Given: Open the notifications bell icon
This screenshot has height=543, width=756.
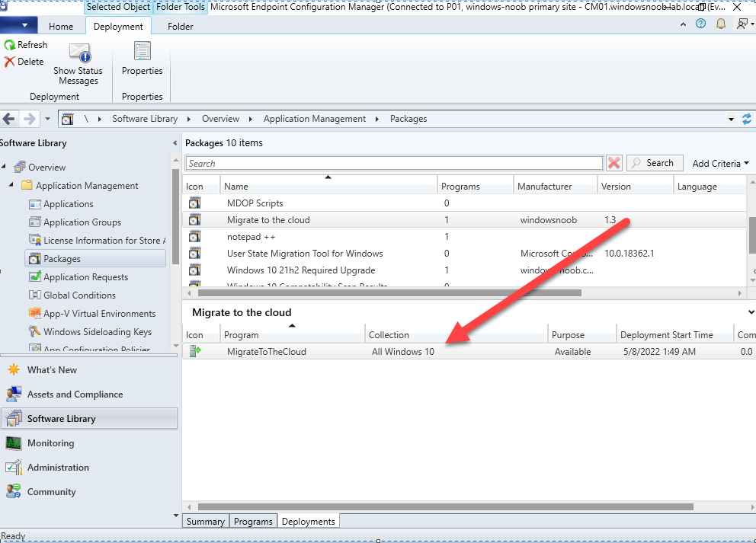Looking at the screenshot, I should (721, 24).
